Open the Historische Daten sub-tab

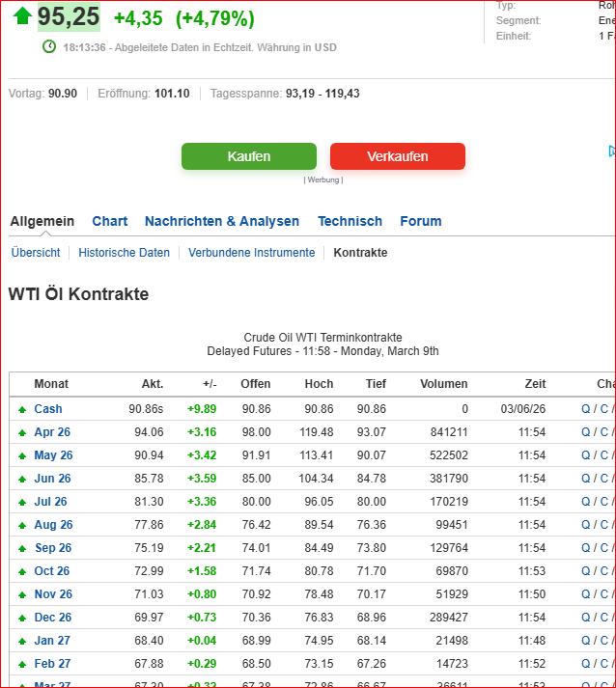point(124,253)
